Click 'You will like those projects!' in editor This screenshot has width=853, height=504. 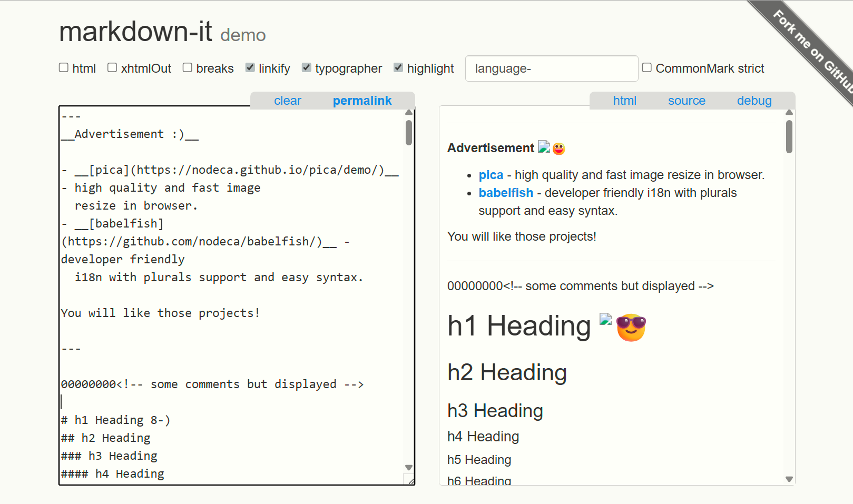(x=160, y=313)
